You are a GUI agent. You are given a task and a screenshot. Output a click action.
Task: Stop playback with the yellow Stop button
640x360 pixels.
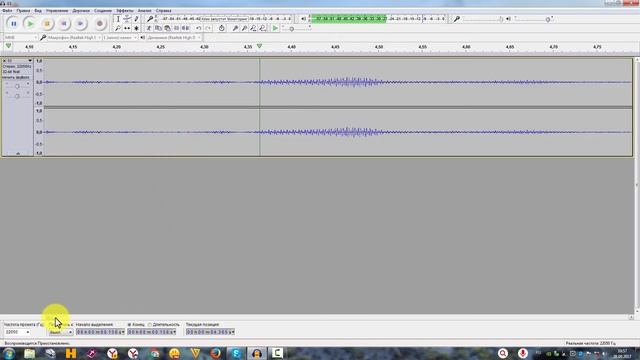(47, 24)
